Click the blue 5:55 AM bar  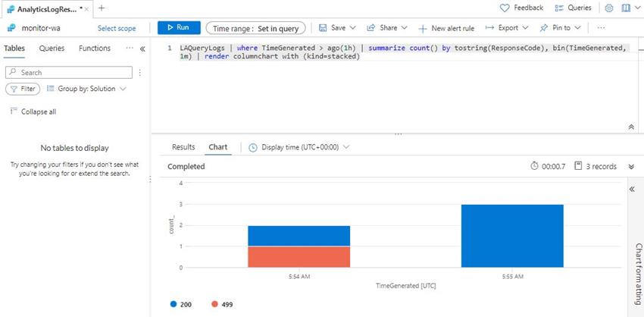click(512, 236)
